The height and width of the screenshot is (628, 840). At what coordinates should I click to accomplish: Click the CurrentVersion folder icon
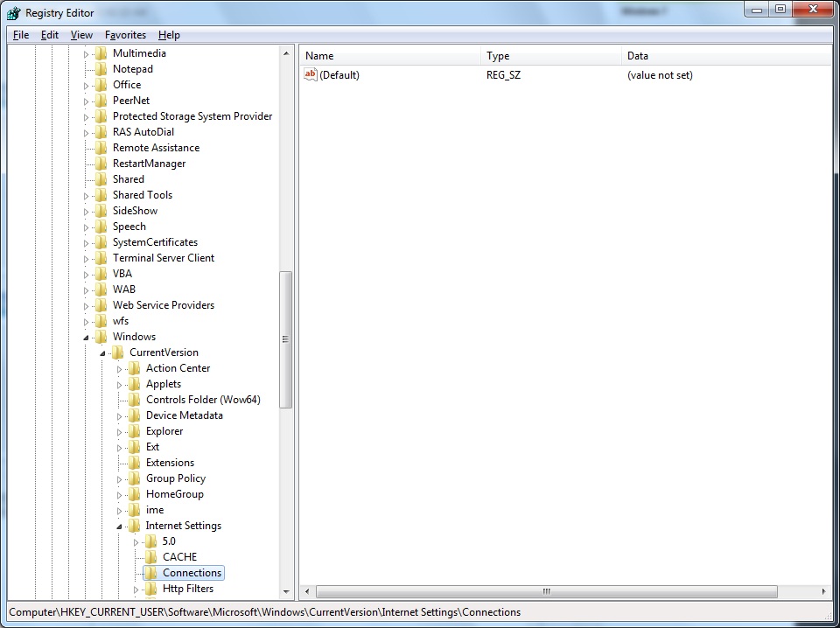pos(118,352)
